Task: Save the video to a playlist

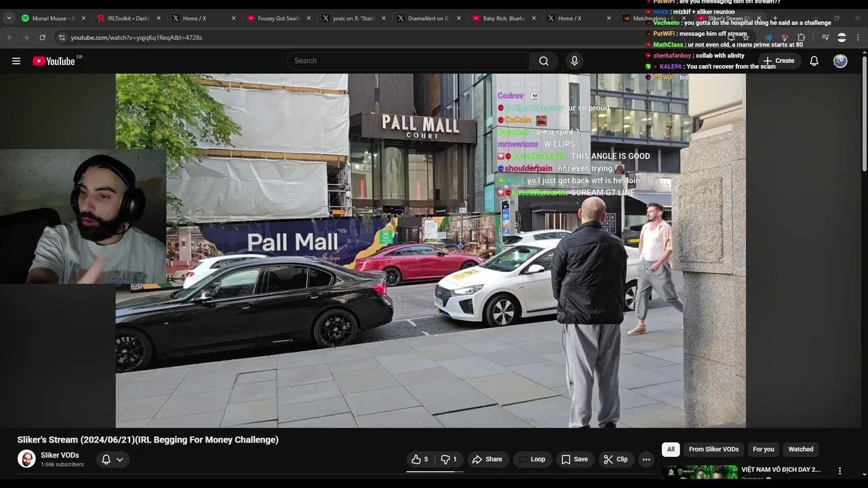Action: coord(574,460)
